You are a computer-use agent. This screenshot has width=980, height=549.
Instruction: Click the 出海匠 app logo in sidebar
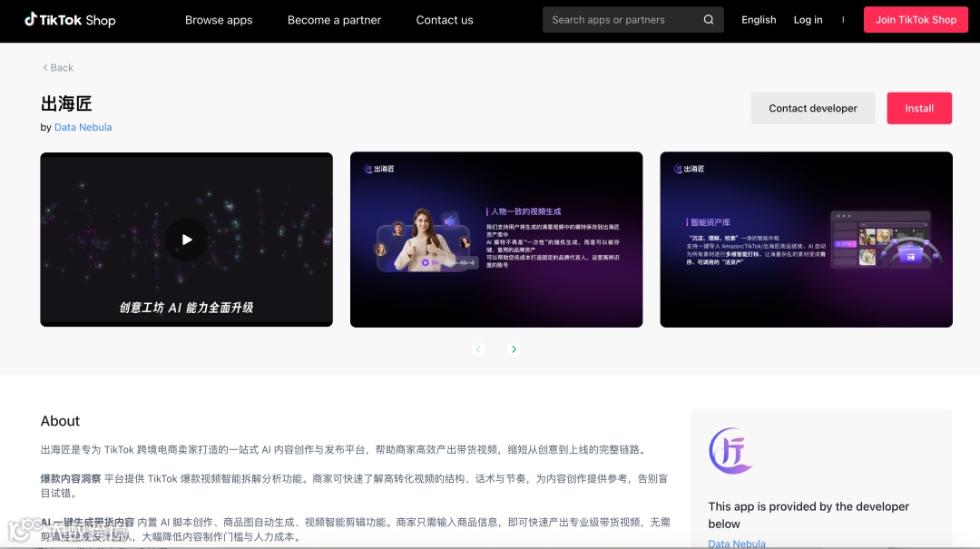point(730,451)
